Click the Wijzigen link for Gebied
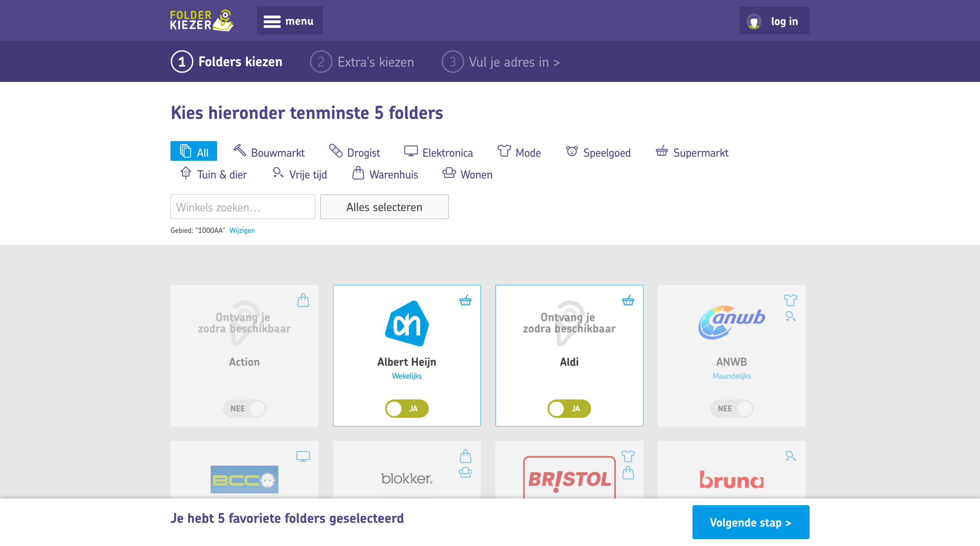Viewport: 980px width, 546px height. click(242, 231)
